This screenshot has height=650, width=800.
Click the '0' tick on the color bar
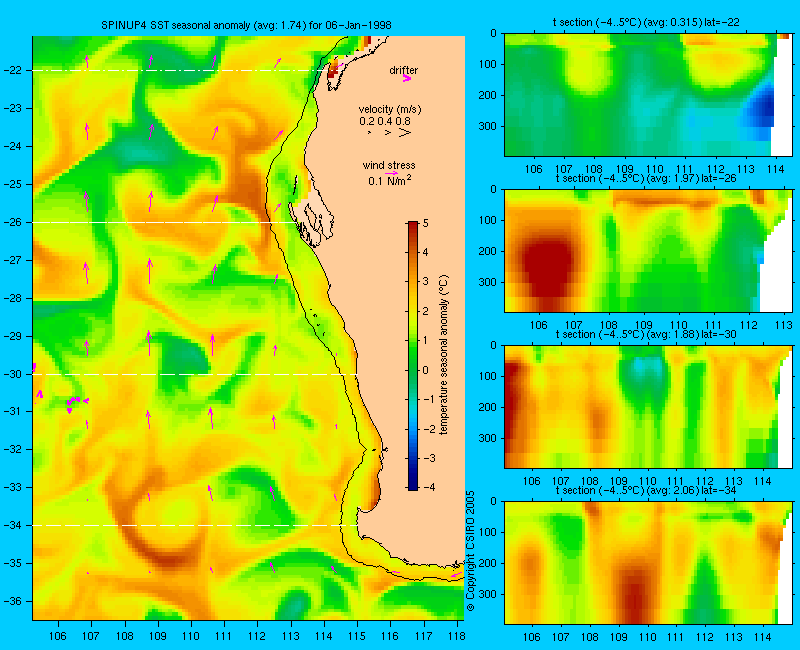click(426, 370)
